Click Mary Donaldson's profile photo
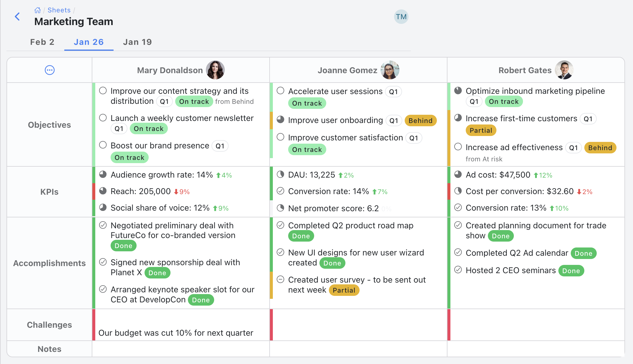 pos(215,70)
